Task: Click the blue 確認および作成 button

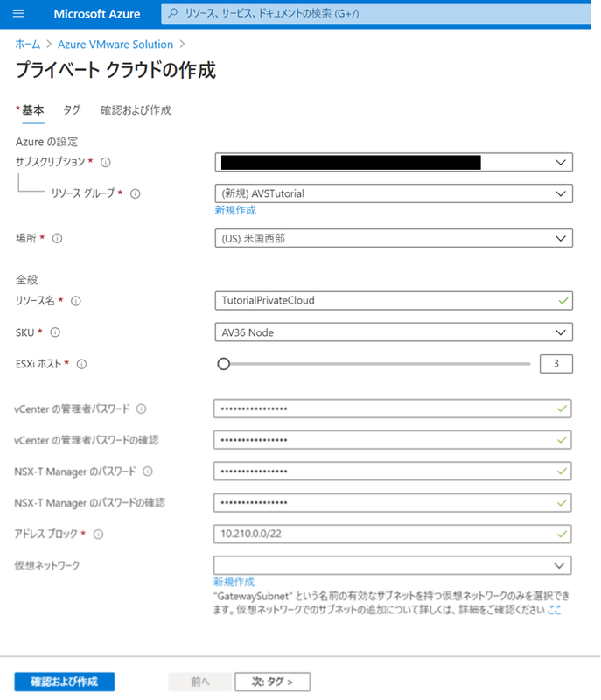Action: click(x=64, y=682)
